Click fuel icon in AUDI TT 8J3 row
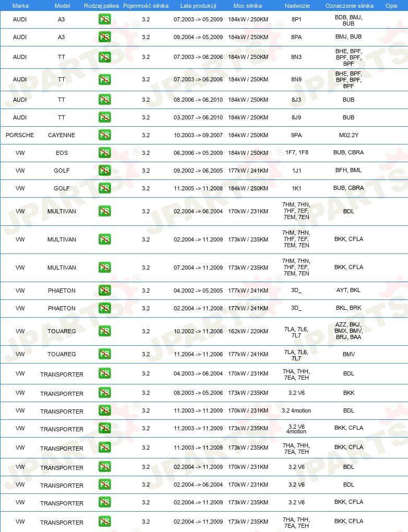This screenshot has width=408, height=532. pos(104,100)
